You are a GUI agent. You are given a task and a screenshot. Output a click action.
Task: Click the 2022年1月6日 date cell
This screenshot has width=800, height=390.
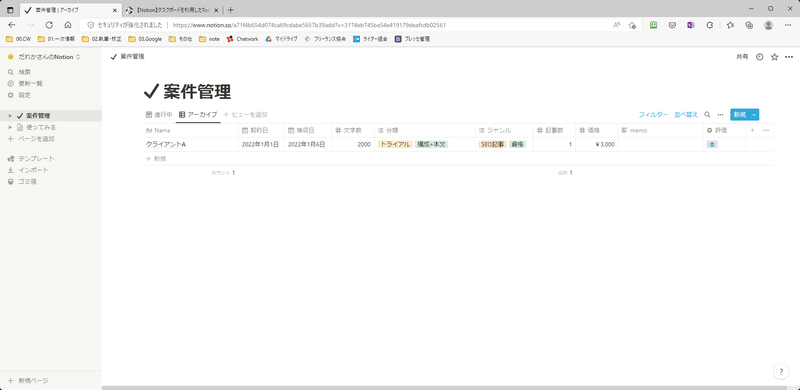click(308, 144)
